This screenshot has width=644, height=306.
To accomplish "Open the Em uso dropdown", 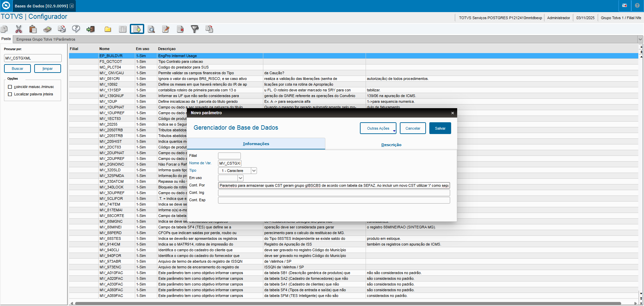I will [x=240, y=178].
